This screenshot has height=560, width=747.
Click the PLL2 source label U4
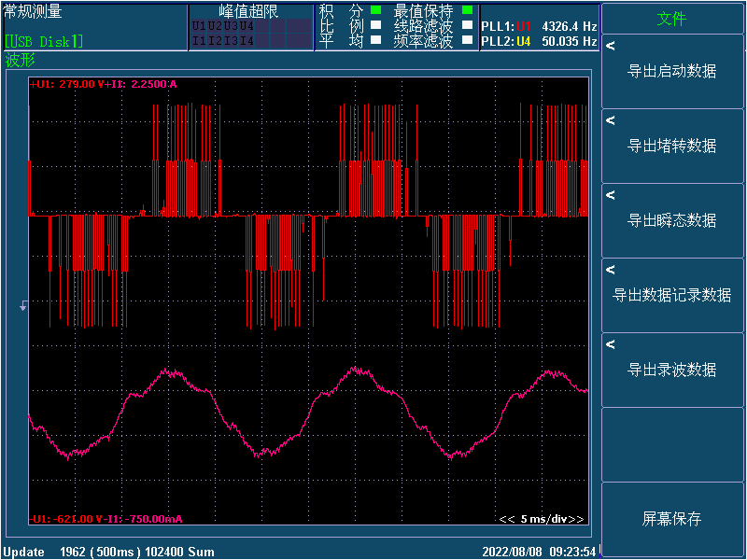523,41
